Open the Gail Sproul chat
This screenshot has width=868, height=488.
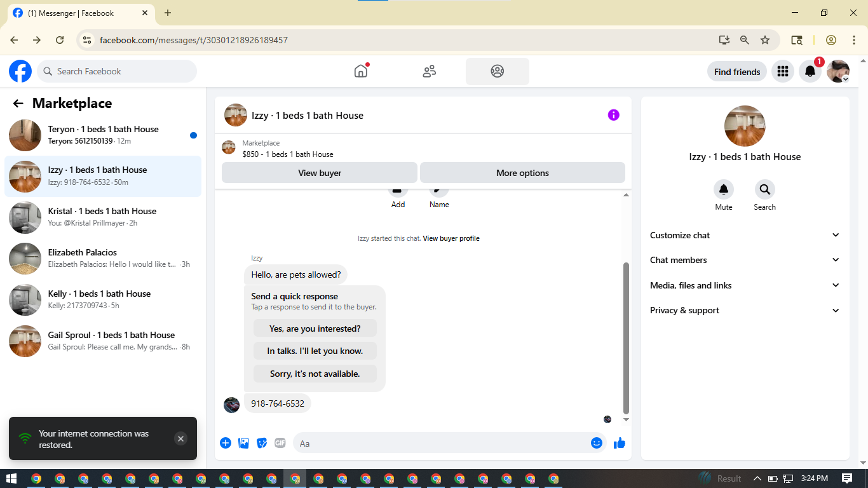(103, 341)
